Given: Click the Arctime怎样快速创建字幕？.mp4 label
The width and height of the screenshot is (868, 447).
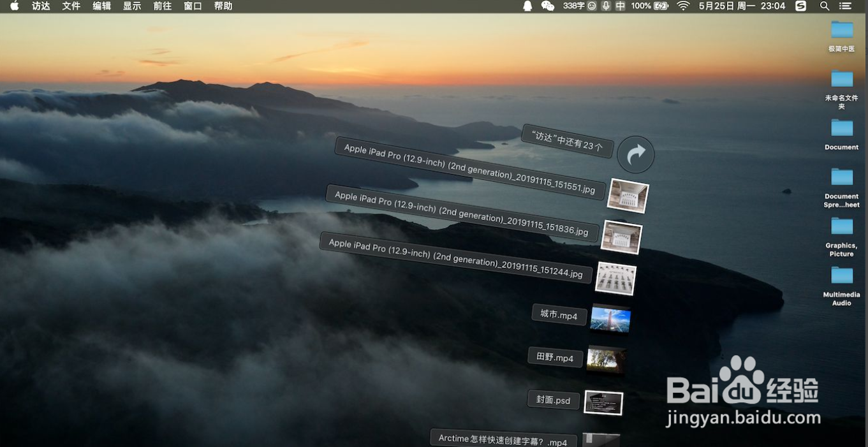Looking at the screenshot, I should pyautogui.click(x=503, y=439).
